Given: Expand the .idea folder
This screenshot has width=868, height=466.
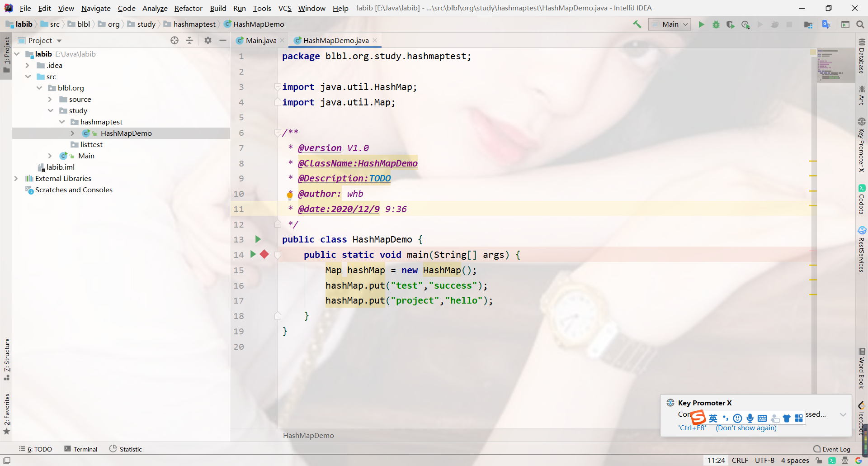Looking at the screenshot, I should coord(28,65).
